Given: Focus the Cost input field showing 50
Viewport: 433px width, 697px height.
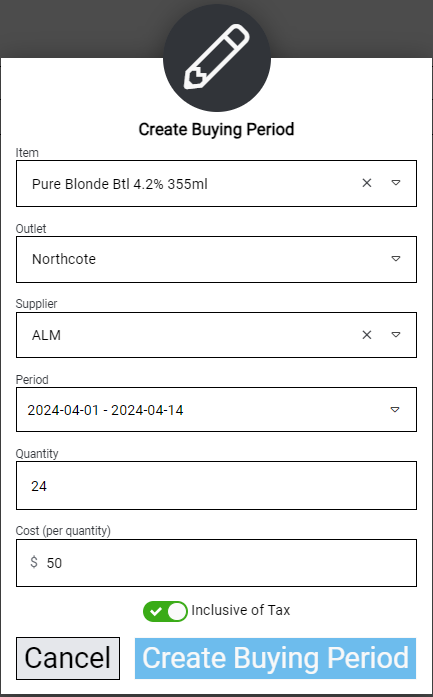Looking at the screenshot, I should pyautogui.click(x=216, y=563).
